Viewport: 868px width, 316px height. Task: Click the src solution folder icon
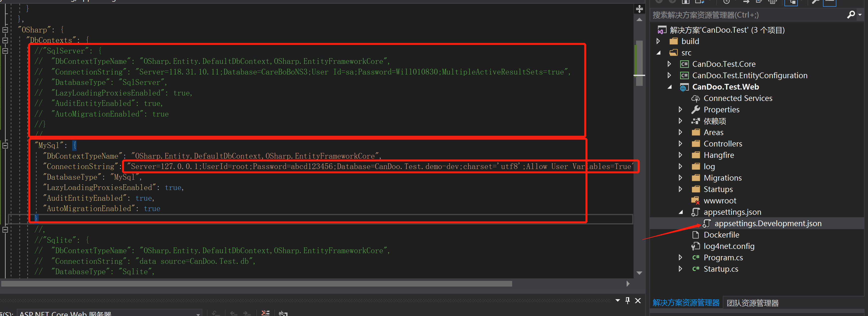click(674, 53)
